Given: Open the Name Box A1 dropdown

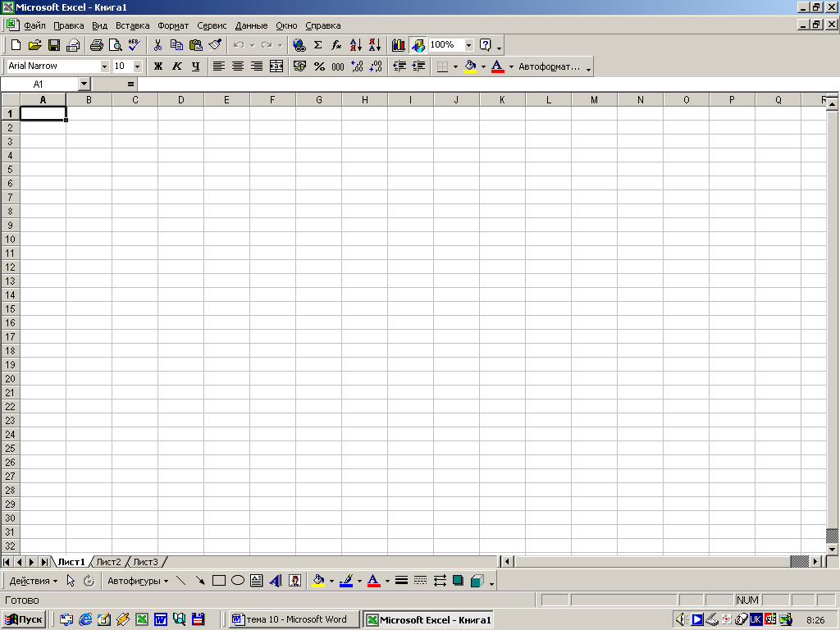Looking at the screenshot, I should 84,84.
